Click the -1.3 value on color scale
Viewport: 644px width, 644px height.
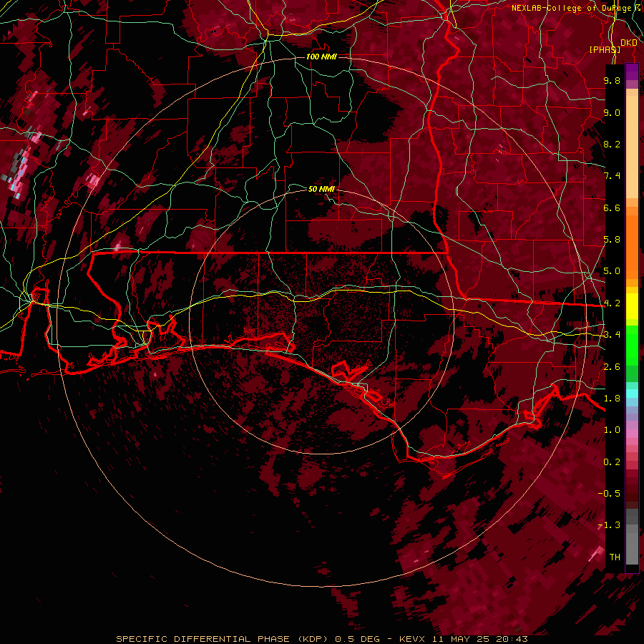610,525
